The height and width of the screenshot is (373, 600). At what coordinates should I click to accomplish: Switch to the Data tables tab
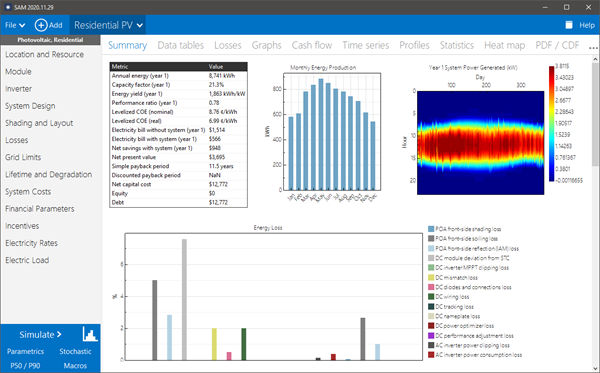tap(181, 45)
